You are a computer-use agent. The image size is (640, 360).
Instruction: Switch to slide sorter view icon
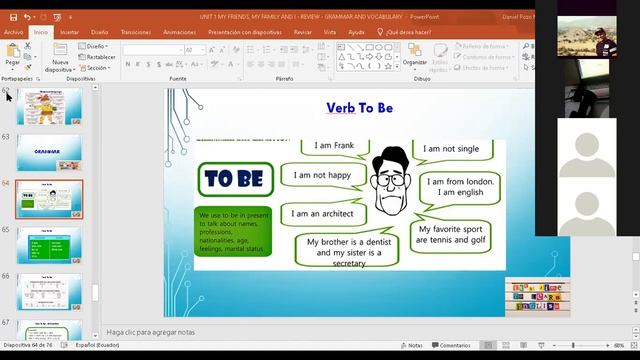pyautogui.click(x=506, y=345)
